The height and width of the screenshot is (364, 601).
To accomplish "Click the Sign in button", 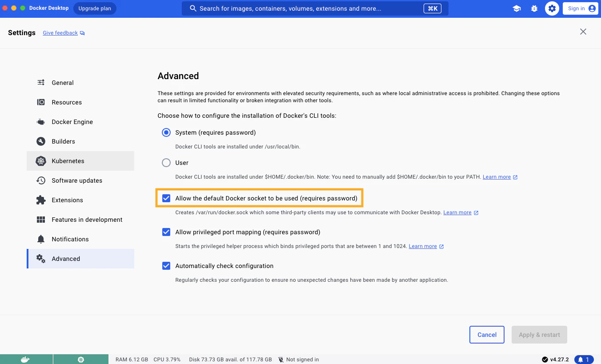I will 580,8.
